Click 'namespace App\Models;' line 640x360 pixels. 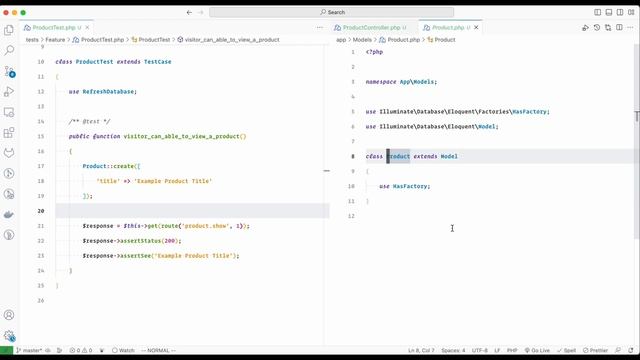click(401, 82)
